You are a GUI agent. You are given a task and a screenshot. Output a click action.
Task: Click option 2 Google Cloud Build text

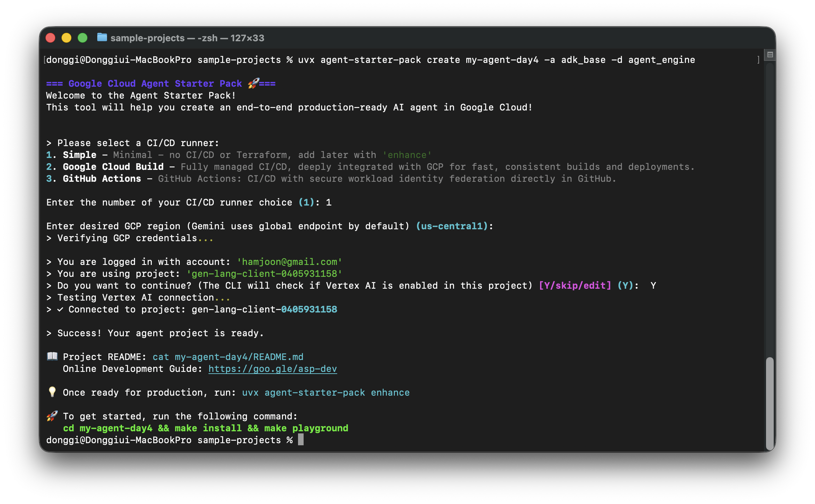click(x=113, y=167)
